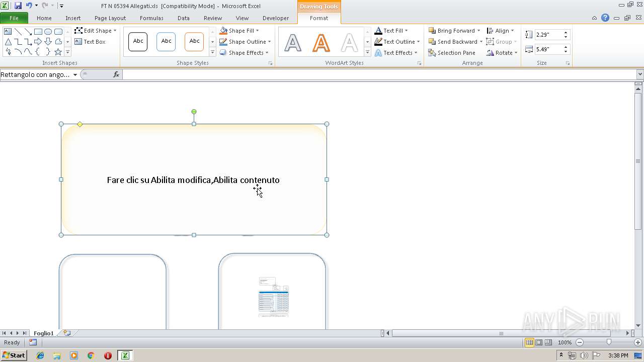Click the zoom slider handle

[x=609, y=342]
